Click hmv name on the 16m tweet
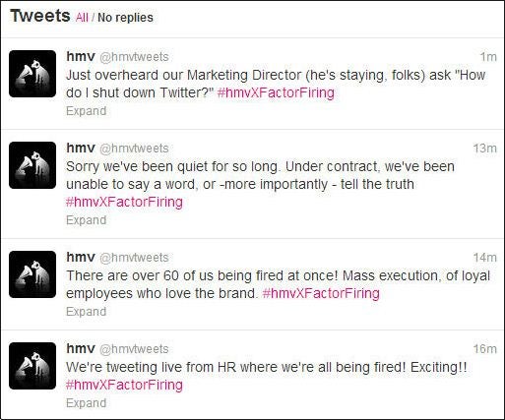 [81, 348]
